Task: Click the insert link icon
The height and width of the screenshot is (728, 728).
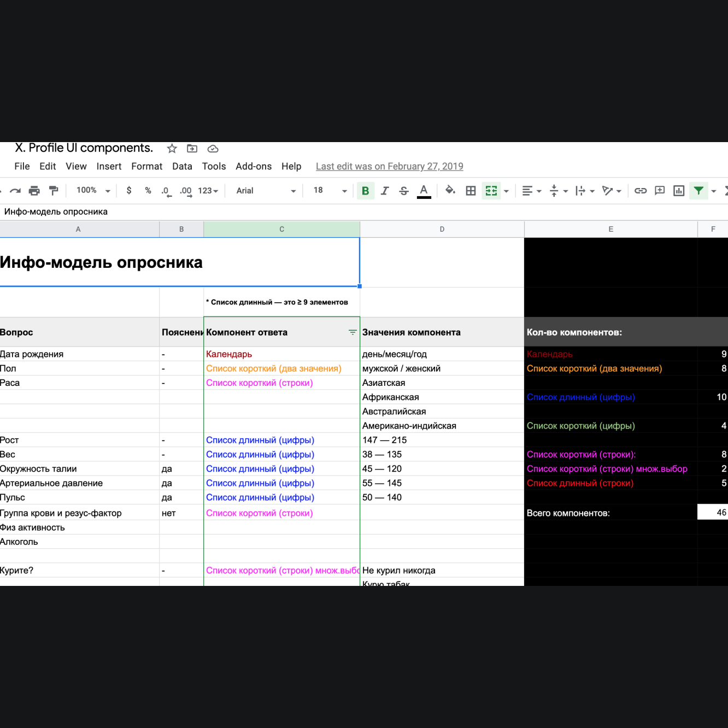Action: click(641, 191)
